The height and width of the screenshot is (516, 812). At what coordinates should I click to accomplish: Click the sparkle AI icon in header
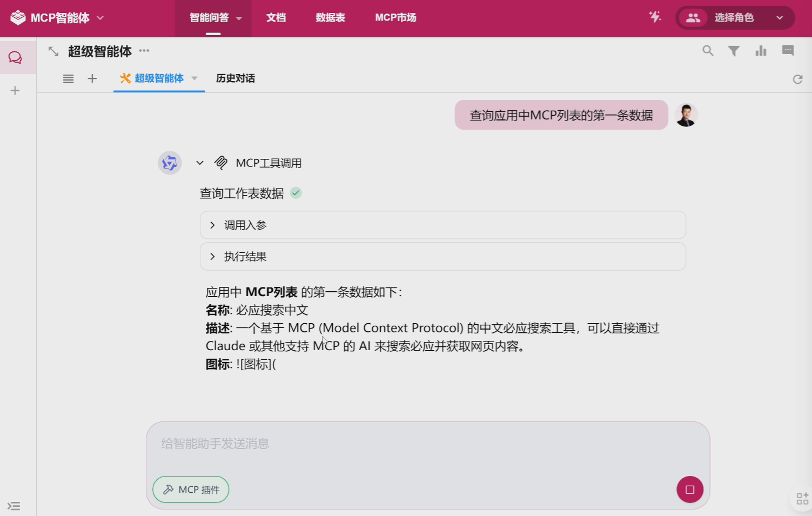pos(655,17)
